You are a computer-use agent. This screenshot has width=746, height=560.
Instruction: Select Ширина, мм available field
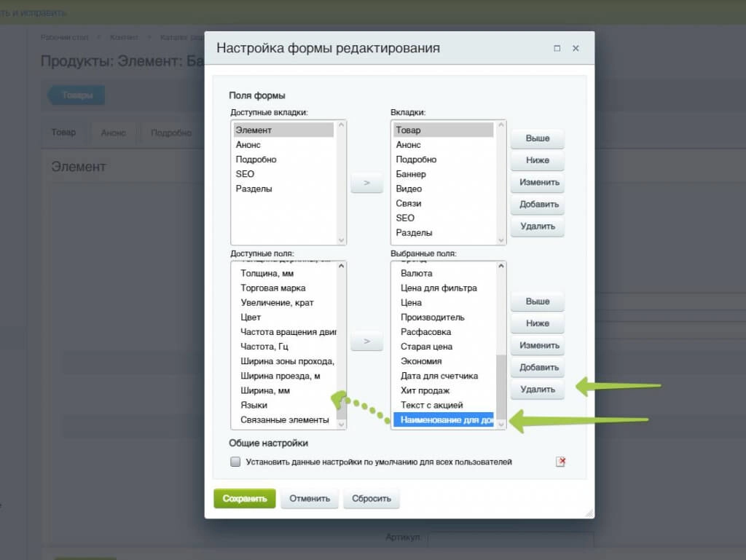(x=285, y=391)
